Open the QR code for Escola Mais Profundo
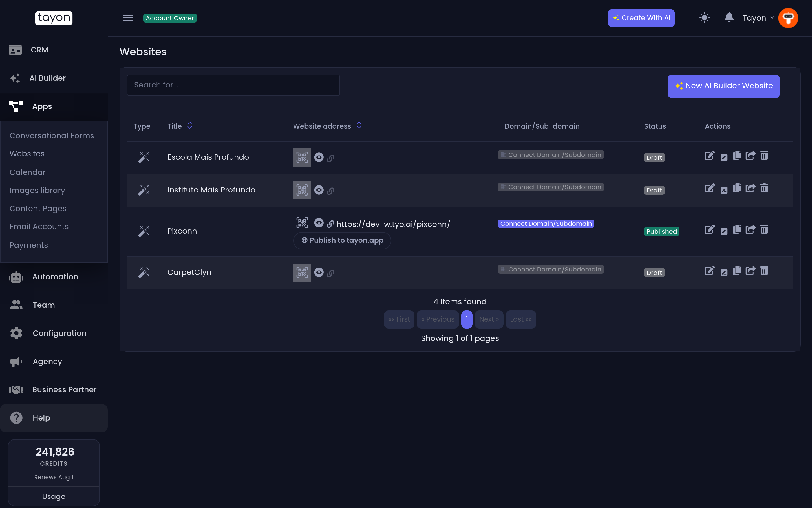 pyautogui.click(x=302, y=157)
